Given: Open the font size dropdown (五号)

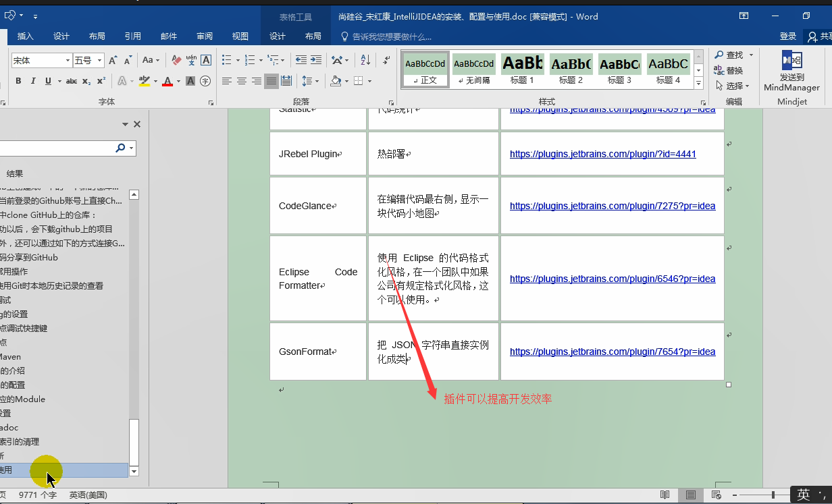Looking at the screenshot, I should pos(100,60).
